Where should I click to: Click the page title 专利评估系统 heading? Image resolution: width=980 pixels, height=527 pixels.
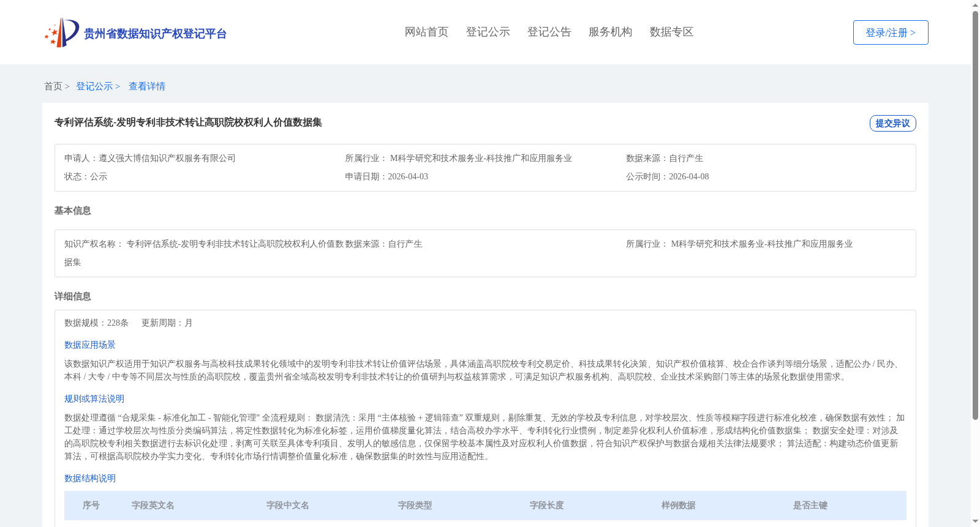tap(188, 122)
